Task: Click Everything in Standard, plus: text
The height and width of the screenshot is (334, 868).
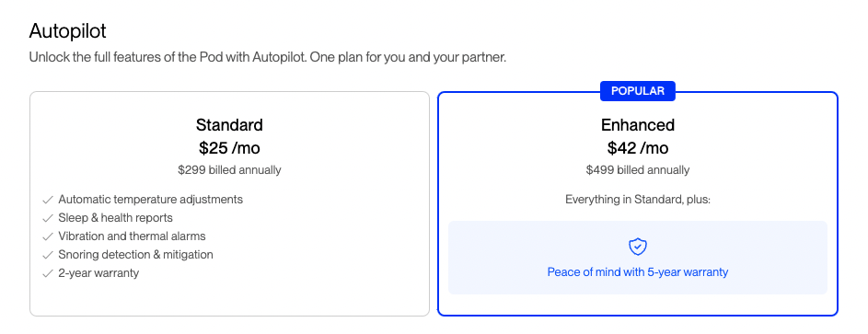Action: [638, 199]
